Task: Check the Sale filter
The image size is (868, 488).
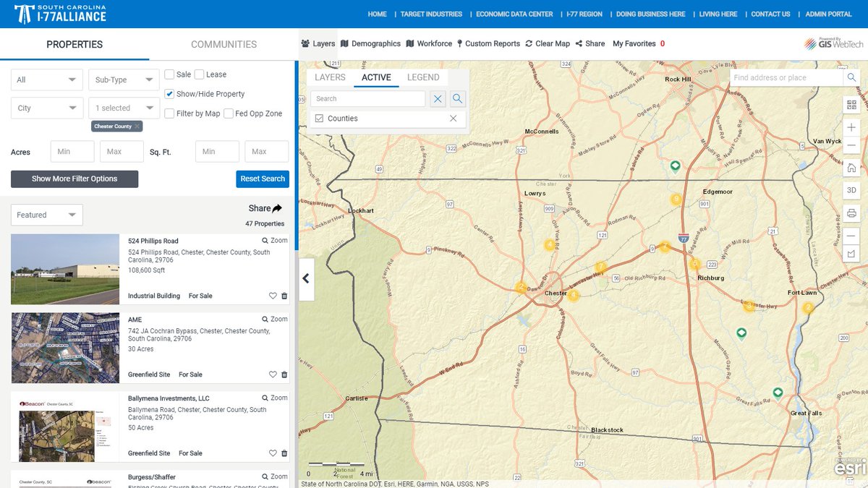Action: (169, 74)
